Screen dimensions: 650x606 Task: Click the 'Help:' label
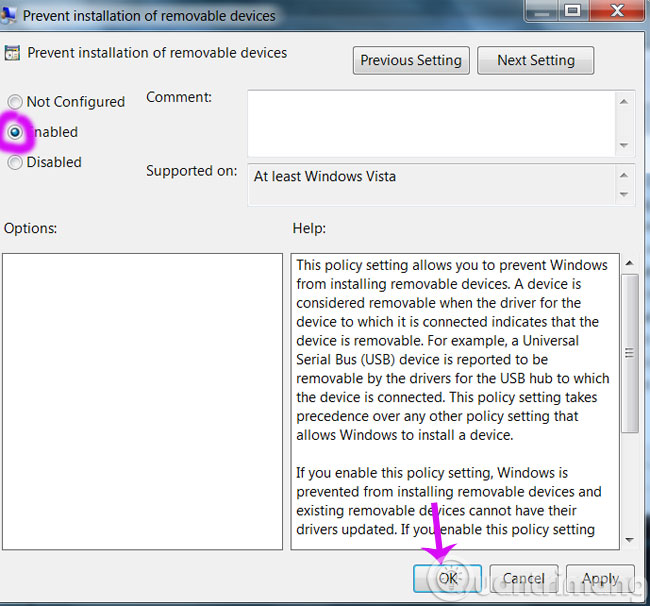click(309, 228)
